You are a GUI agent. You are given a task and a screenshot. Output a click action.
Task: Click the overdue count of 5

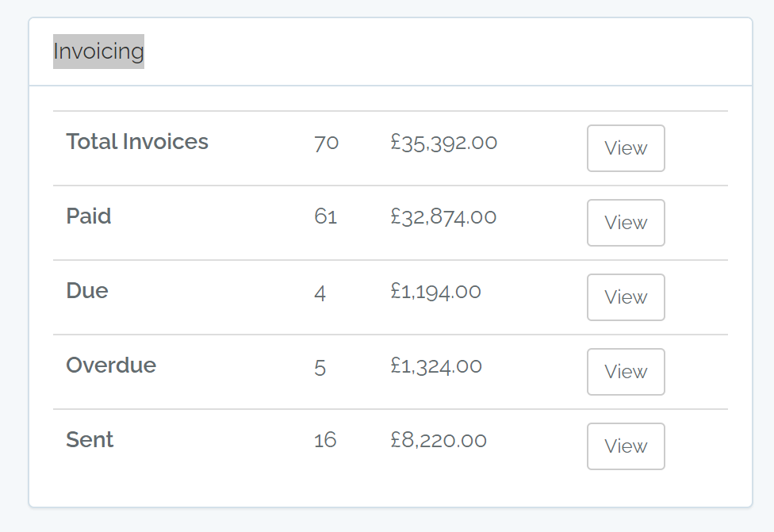point(320,368)
